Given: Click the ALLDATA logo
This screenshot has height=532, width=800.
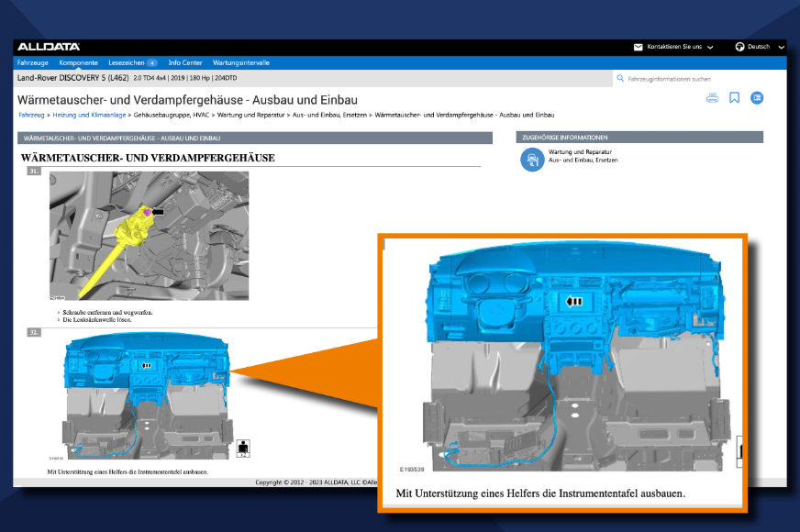Looking at the screenshot, I should tap(49, 47).
